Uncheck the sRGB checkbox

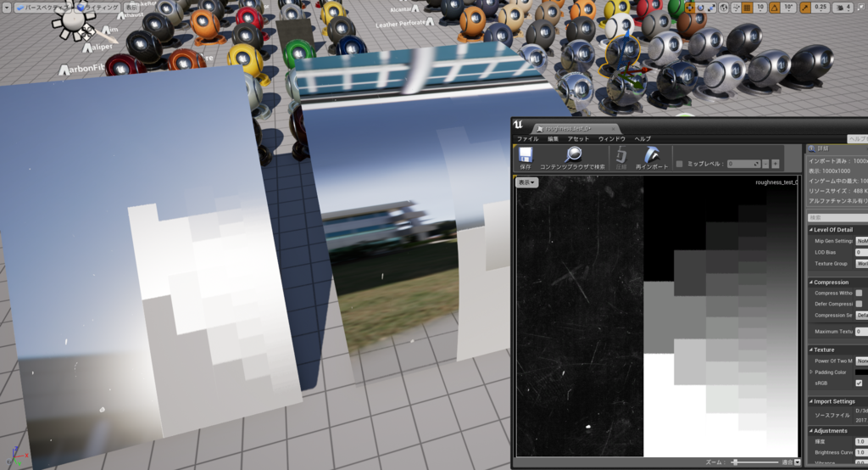[859, 383]
